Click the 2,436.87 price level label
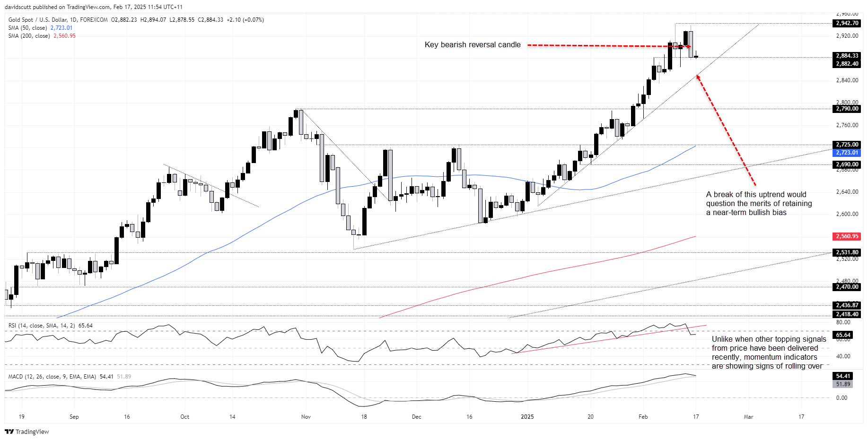The height and width of the screenshot is (440, 868). pyautogui.click(x=847, y=305)
